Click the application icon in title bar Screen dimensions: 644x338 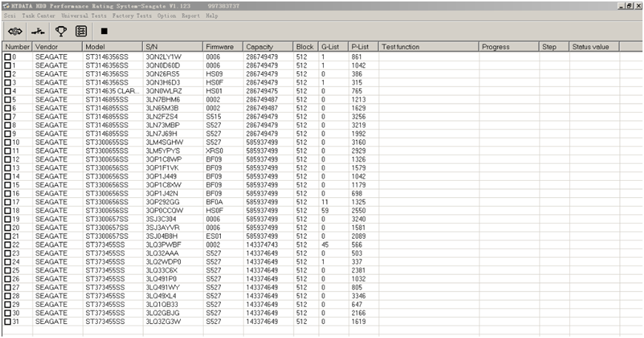(x=6, y=6)
